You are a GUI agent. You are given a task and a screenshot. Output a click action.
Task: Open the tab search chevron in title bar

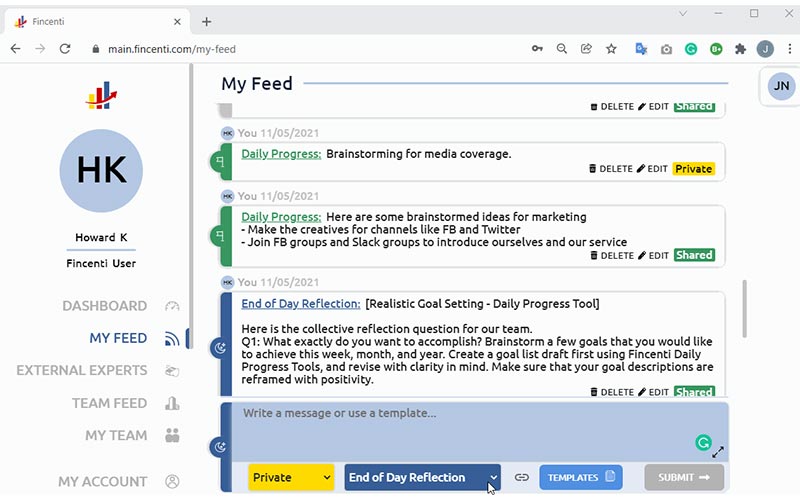coord(683,14)
